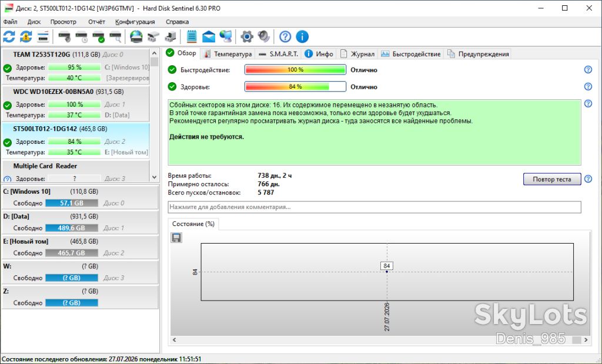Open the Конфигурация menu
602x364 pixels.
(x=135, y=22)
